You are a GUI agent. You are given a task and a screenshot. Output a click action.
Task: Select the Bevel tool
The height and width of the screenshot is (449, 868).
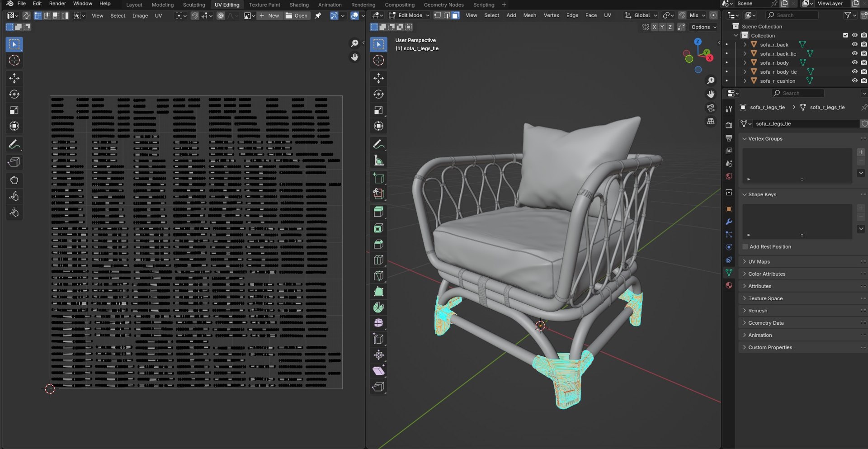[379, 244]
